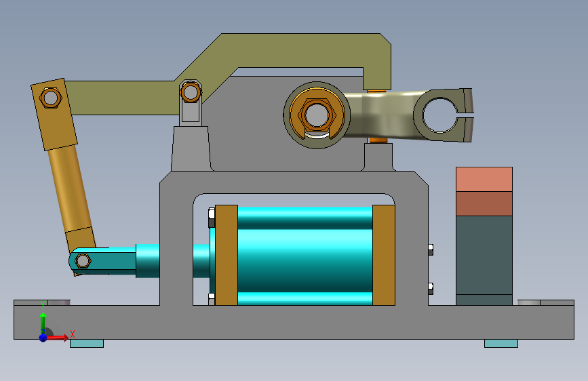The width and height of the screenshot is (588, 381).
Task: Select the left teal foot pad under the base
Action: (x=87, y=343)
